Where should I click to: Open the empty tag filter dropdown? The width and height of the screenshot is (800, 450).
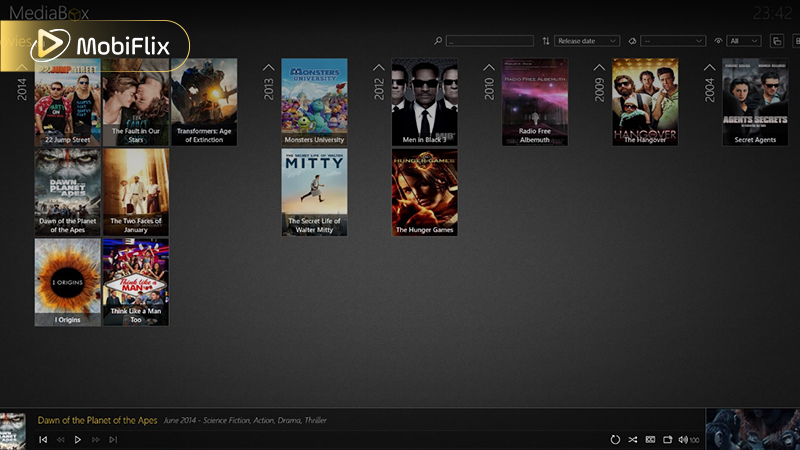click(x=673, y=41)
